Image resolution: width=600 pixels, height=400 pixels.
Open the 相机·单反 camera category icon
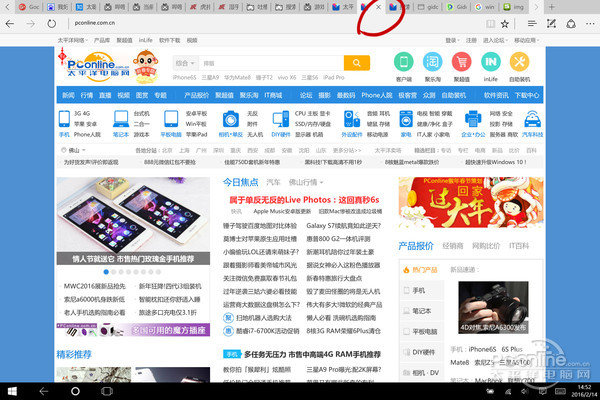point(231,119)
